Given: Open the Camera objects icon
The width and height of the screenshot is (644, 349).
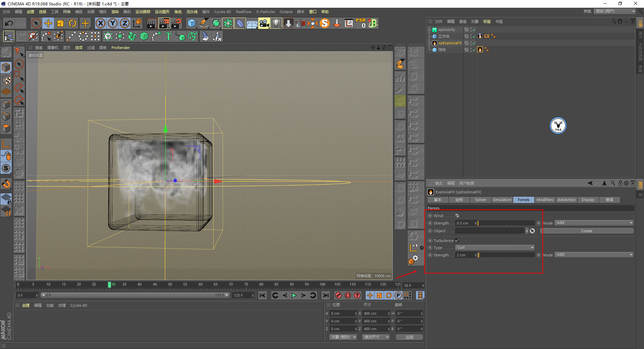Looking at the screenshot, I should (x=264, y=23).
